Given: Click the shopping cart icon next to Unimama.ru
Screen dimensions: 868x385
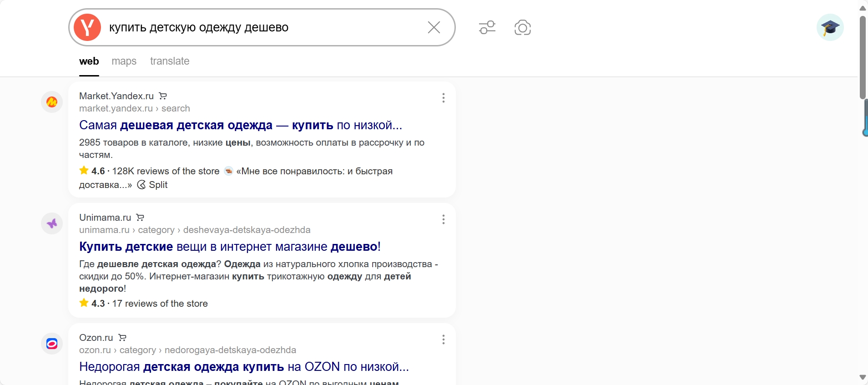Looking at the screenshot, I should [140, 218].
